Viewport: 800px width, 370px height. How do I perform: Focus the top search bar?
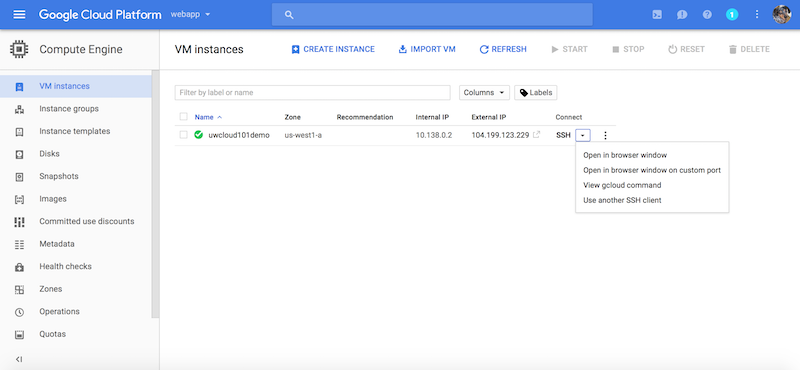point(432,15)
